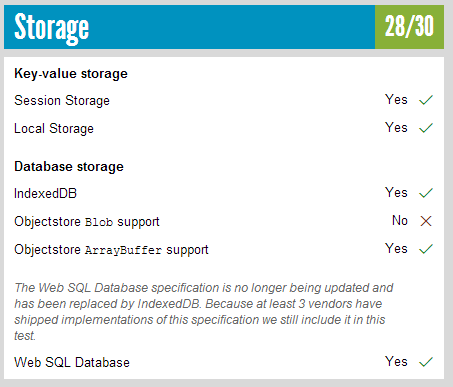Click the green checkmark next to IndexedDB
The width and height of the screenshot is (453, 387).
[x=426, y=193]
